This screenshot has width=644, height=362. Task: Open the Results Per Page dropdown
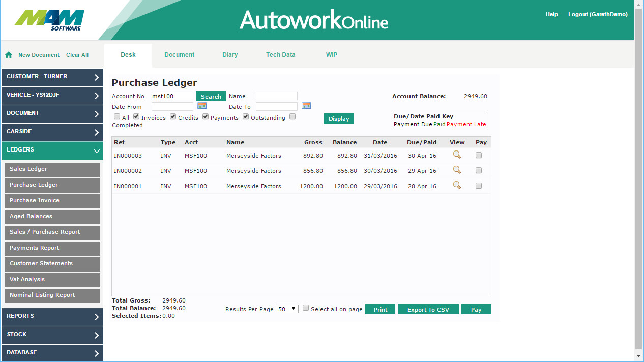pos(287,309)
